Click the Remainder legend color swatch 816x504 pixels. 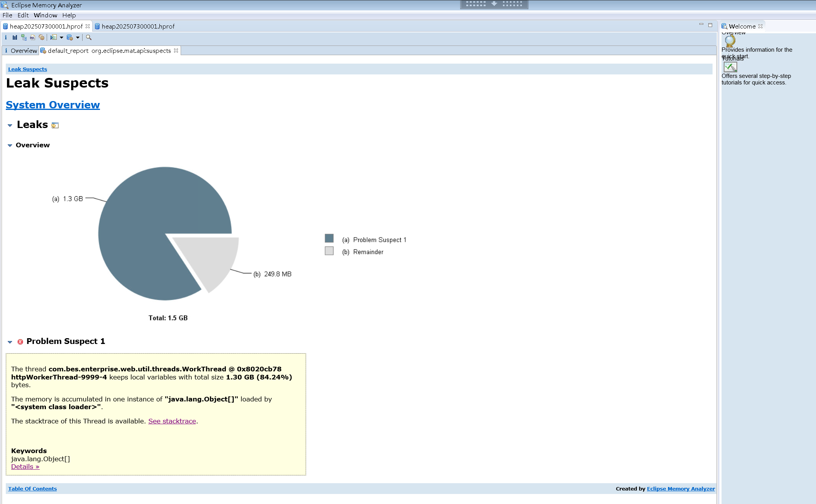click(329, 251)
